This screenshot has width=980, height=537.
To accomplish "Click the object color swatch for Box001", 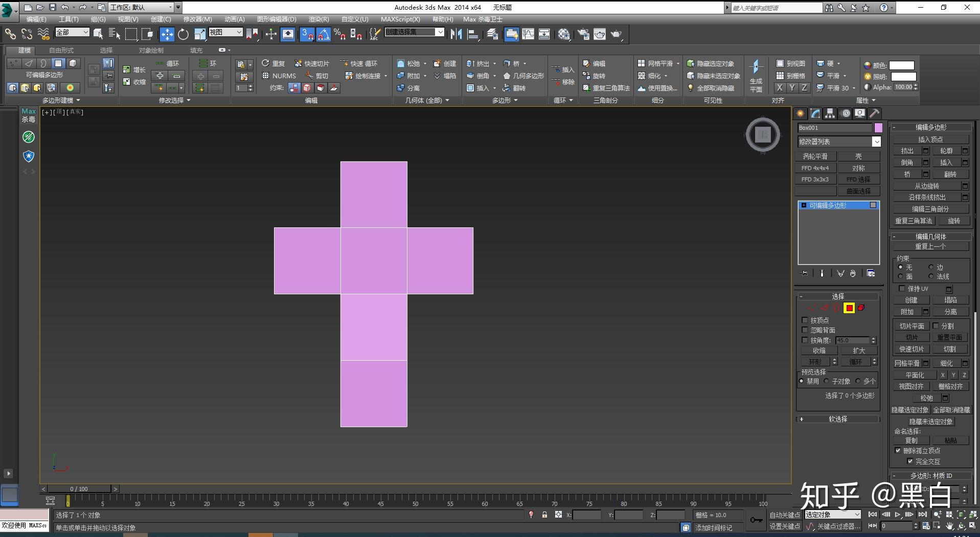I will (878, 128).
